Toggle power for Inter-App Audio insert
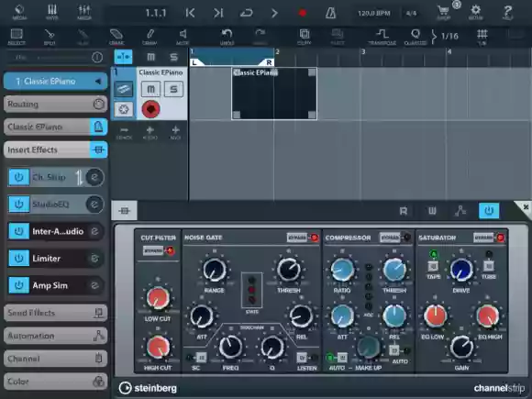 click(x=18, y=231)
